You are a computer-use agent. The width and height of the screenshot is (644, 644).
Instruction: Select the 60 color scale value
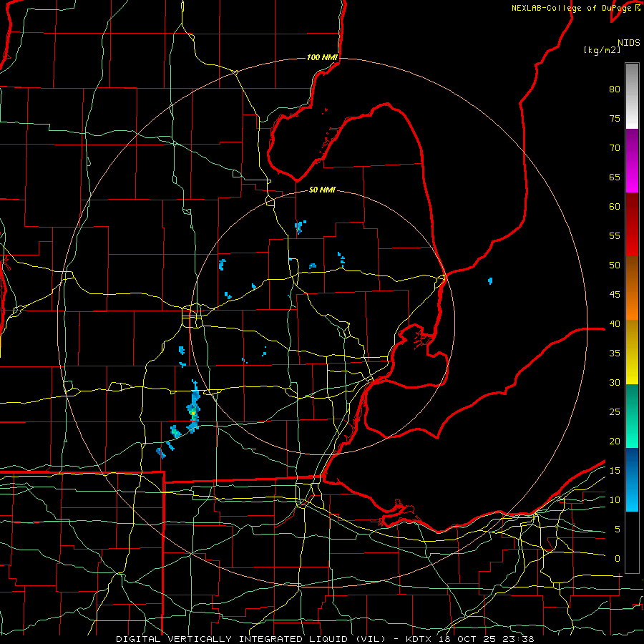coord(615,207)
